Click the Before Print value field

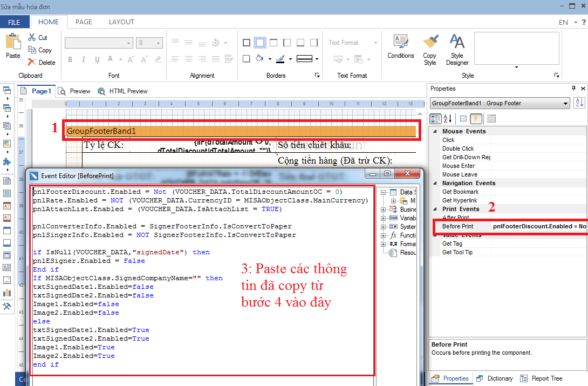click(x=539, y=226)
